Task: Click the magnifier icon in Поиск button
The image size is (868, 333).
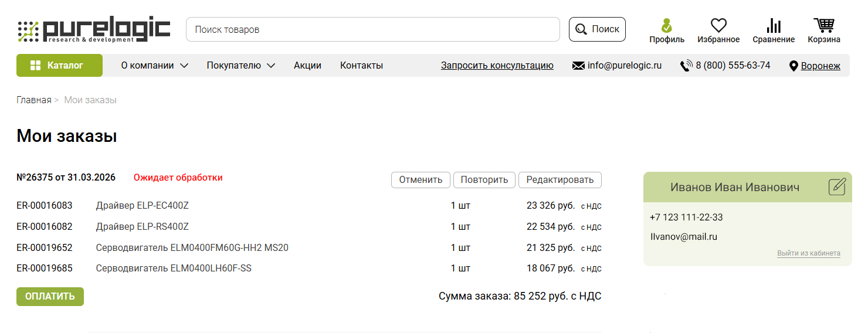Action: click(x=581, y=29)
